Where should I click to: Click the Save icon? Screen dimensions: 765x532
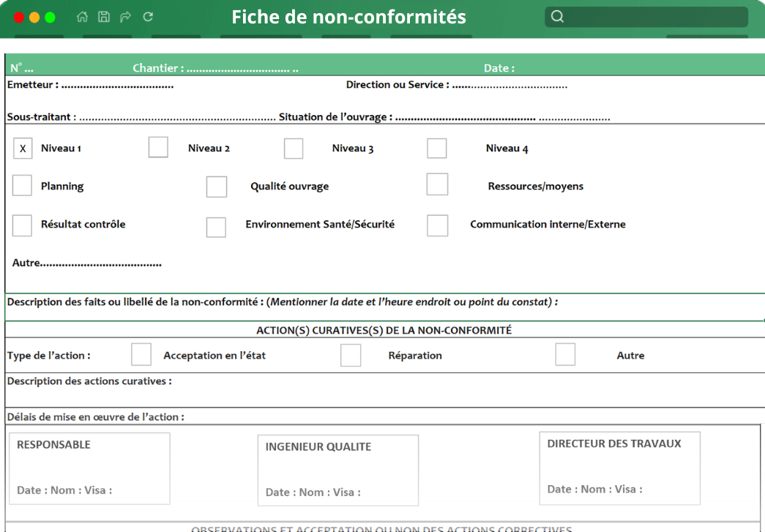point(103,16)
